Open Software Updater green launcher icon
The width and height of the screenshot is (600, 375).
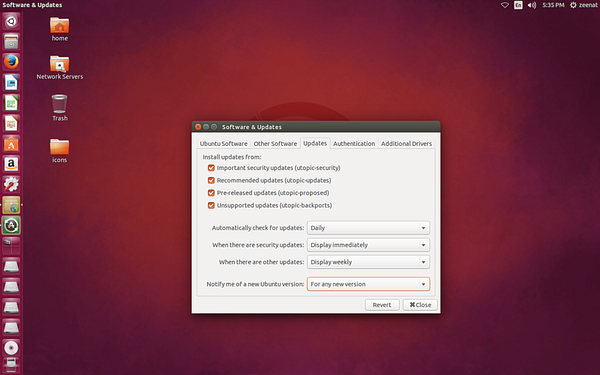[11, 226]
